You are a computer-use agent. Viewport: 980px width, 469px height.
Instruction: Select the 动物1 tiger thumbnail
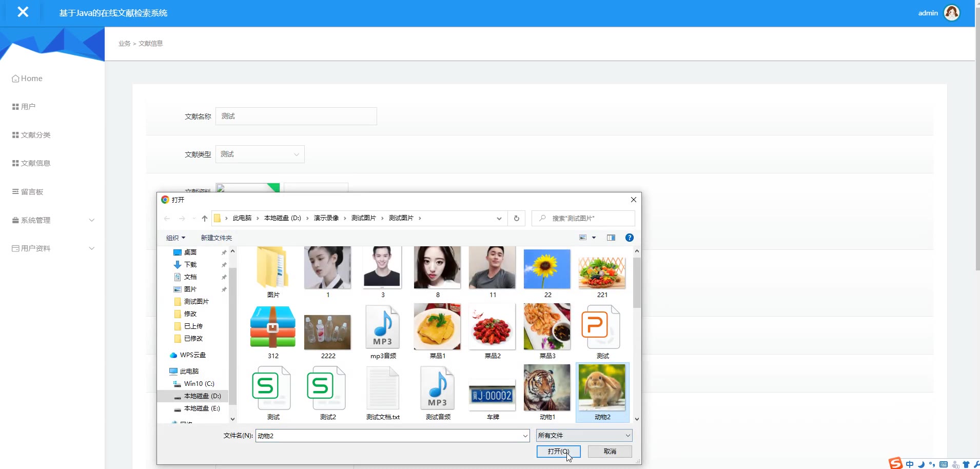(547, 388)
